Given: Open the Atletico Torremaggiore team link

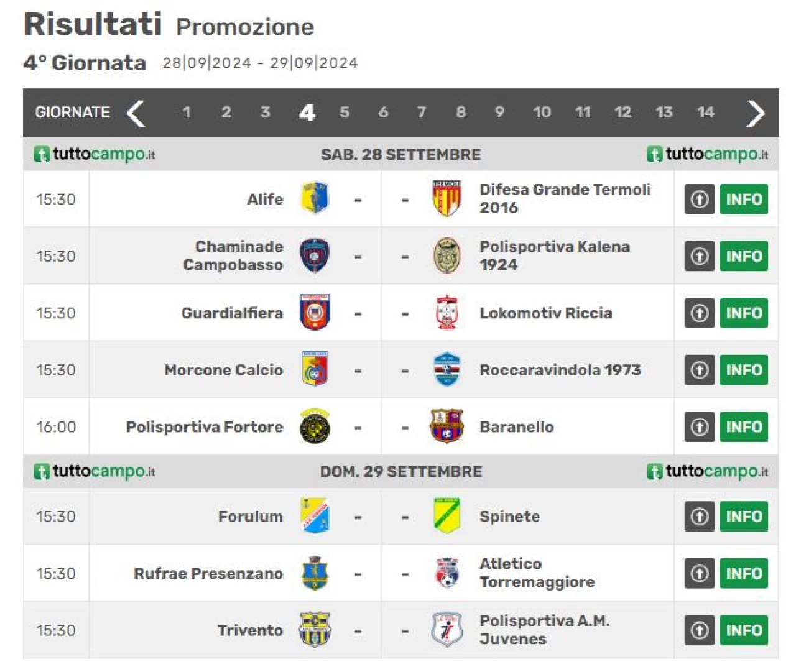Looking at the screenshot, I should [x=537, y=573].
